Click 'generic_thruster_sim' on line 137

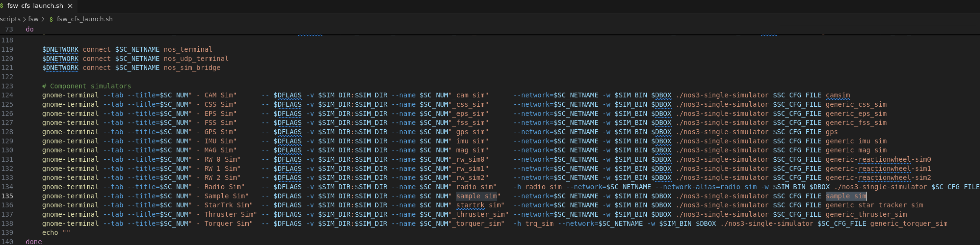point(866,214)
